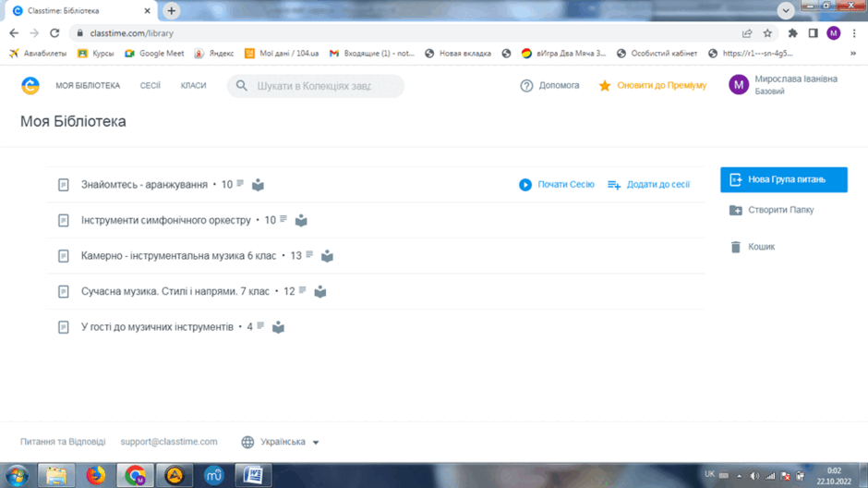The width and height of the screenshot is (868, 488).
Task: Click the support@classtime.com link
Action: pyautogui.click(x=169, y=442)
